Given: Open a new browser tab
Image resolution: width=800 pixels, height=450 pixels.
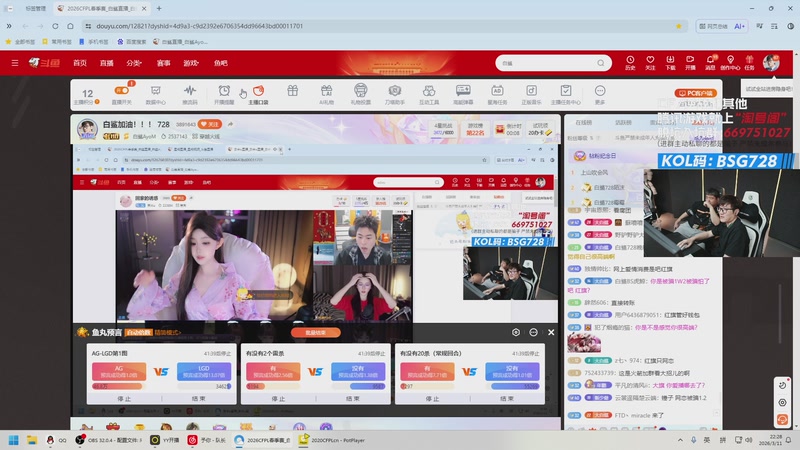Looking at the screenshot, I should (x=159, y=8).
